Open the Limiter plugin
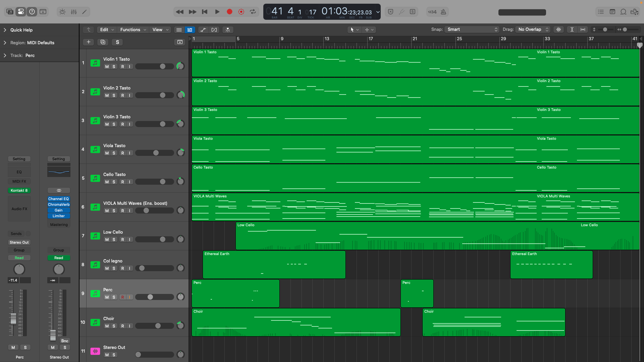Viewport: 644px width, 362px height. tap(59, 216)
